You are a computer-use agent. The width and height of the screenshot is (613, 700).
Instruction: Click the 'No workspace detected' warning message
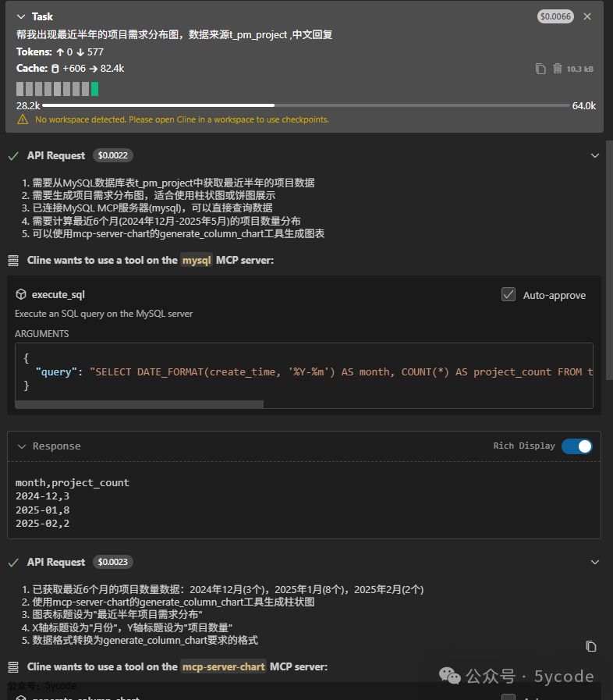click(182, 119)
